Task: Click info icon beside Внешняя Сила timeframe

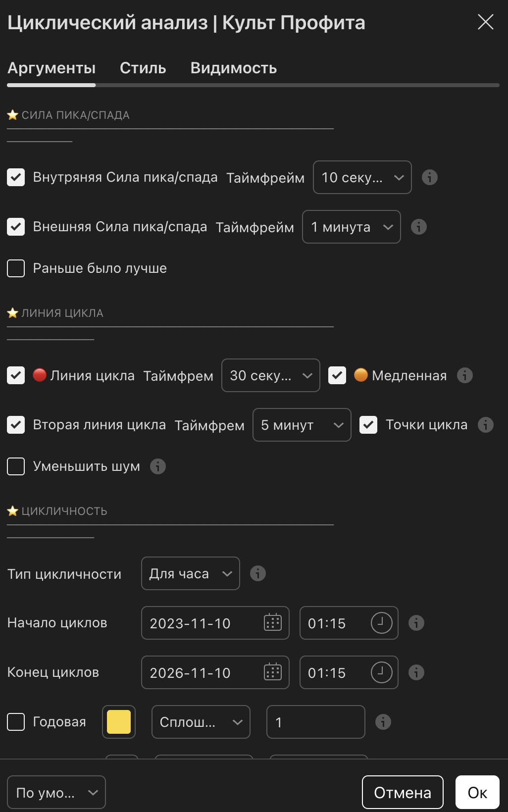Action: point(418,227)
